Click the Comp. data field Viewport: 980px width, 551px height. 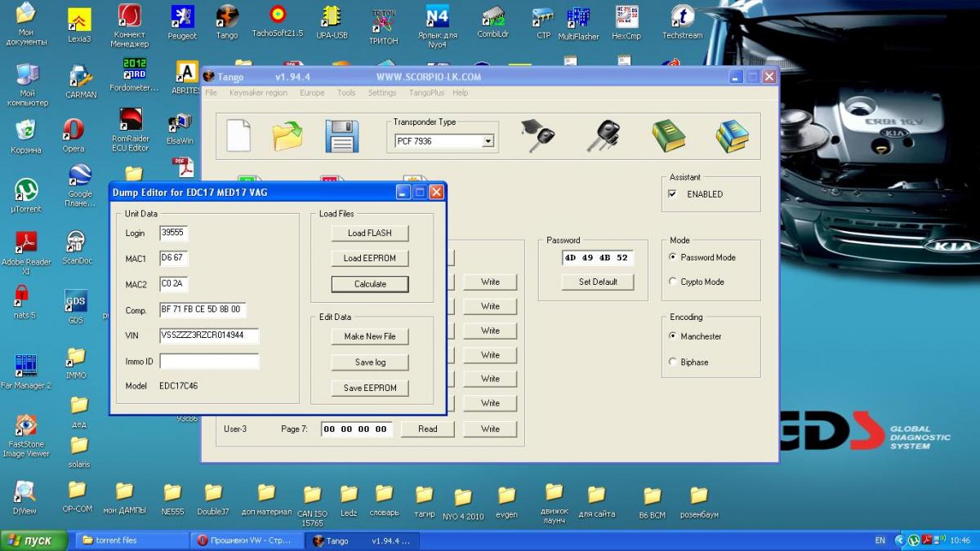click(x=203, y=310)
